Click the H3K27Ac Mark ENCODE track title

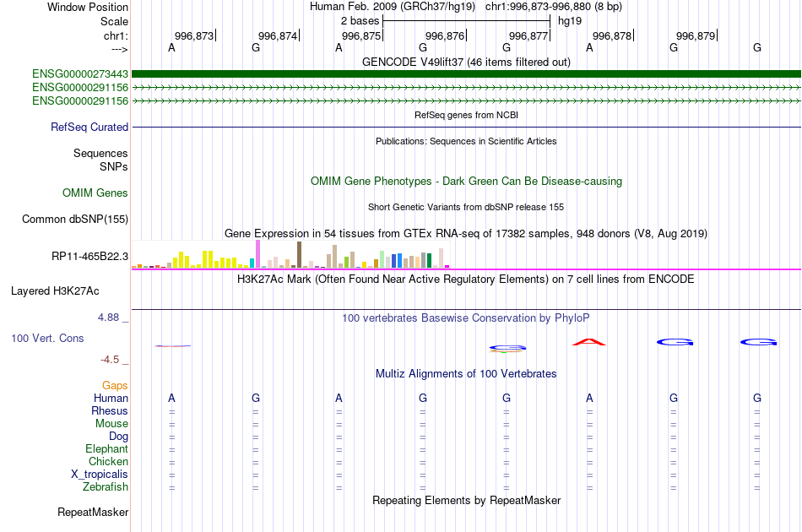466,280
